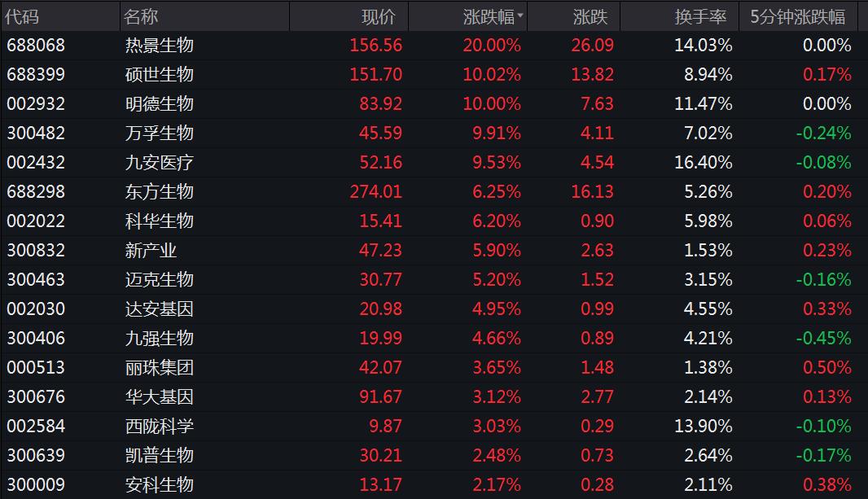Click the 名称 column header
This screenshot has width=868, height=499.
click(x=141, y=16)
